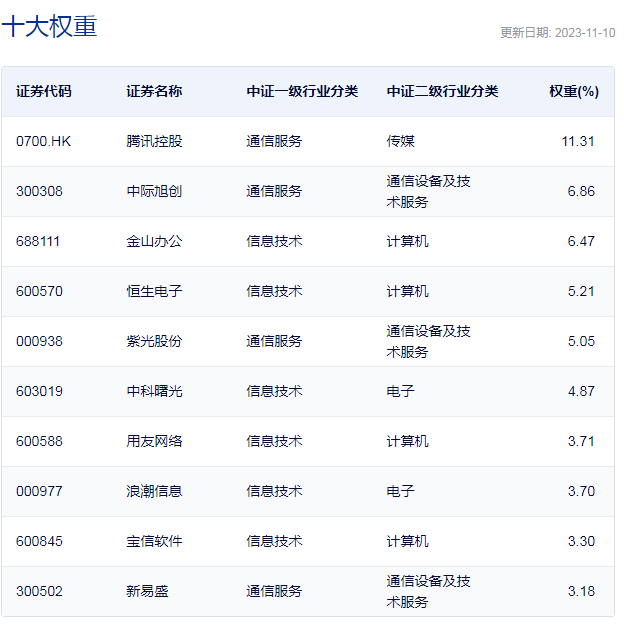Click the 十大权重 section title
This screenshot has width=624, height=625.
click(x=49, y=27)
